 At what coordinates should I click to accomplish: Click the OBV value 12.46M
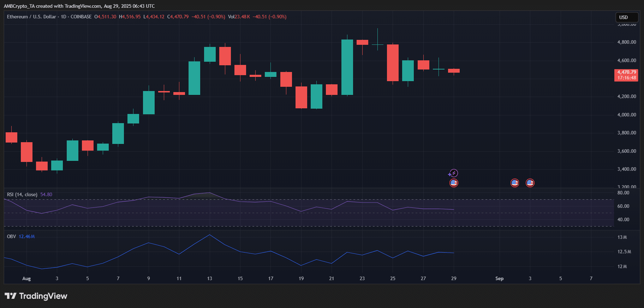tap(27, 236)
